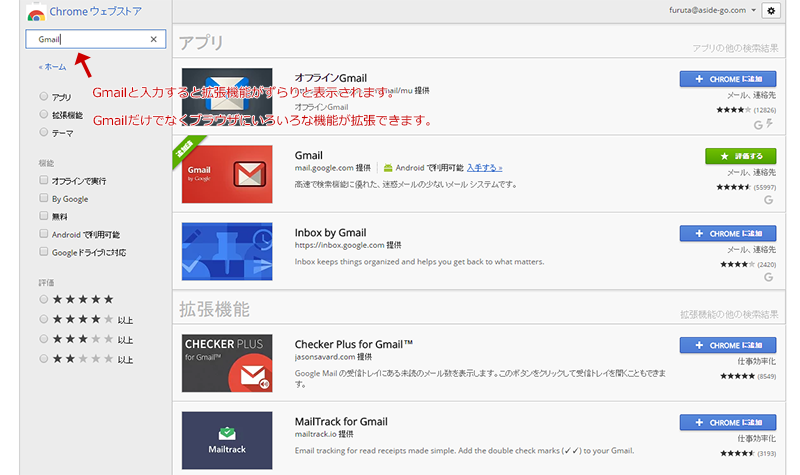The image size is (800, 475).
Task: Choose the two stars 以上 rating filter
Action: click(44, 359)
